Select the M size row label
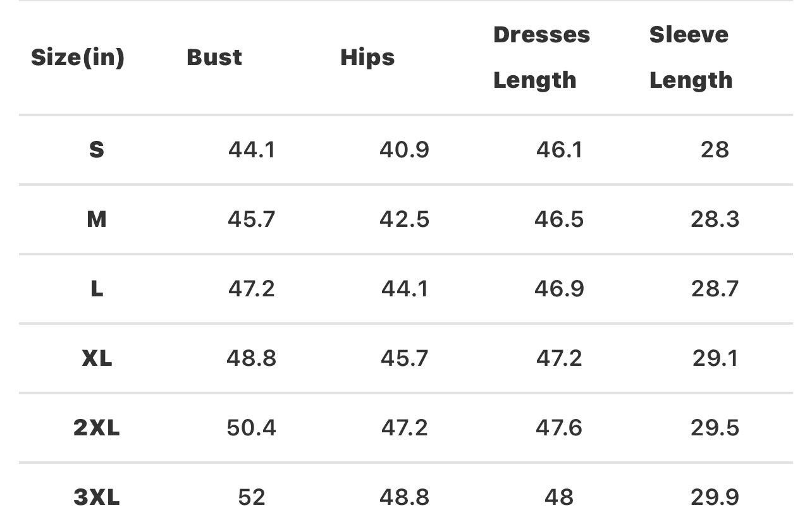This screenshot has width=812, height=527. coord(96,219)
